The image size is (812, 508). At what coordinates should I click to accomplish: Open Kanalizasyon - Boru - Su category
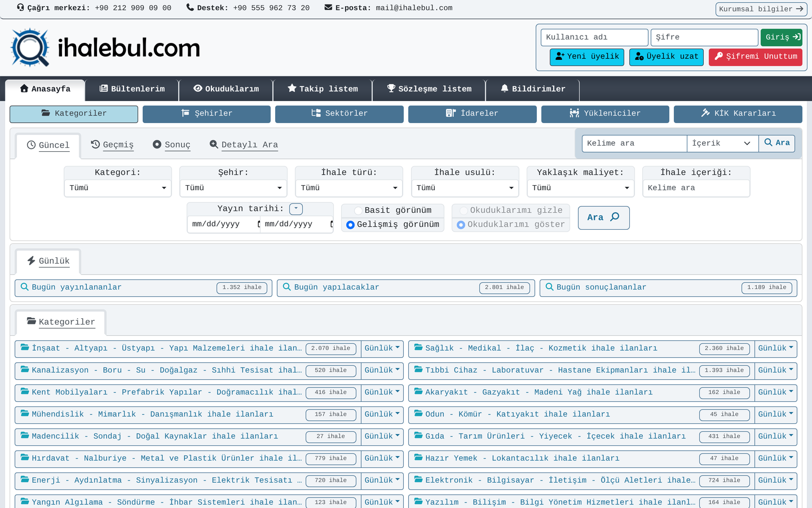point(188,371)
